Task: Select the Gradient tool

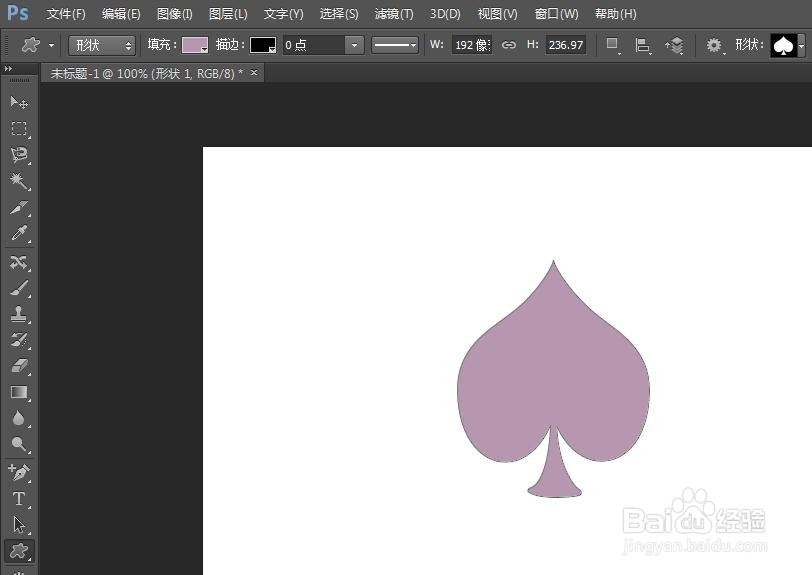Action: tap(19, 392)
